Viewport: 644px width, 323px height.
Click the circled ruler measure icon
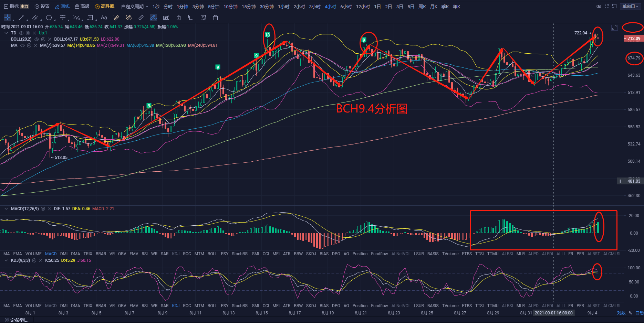click(x=129, y=18)
